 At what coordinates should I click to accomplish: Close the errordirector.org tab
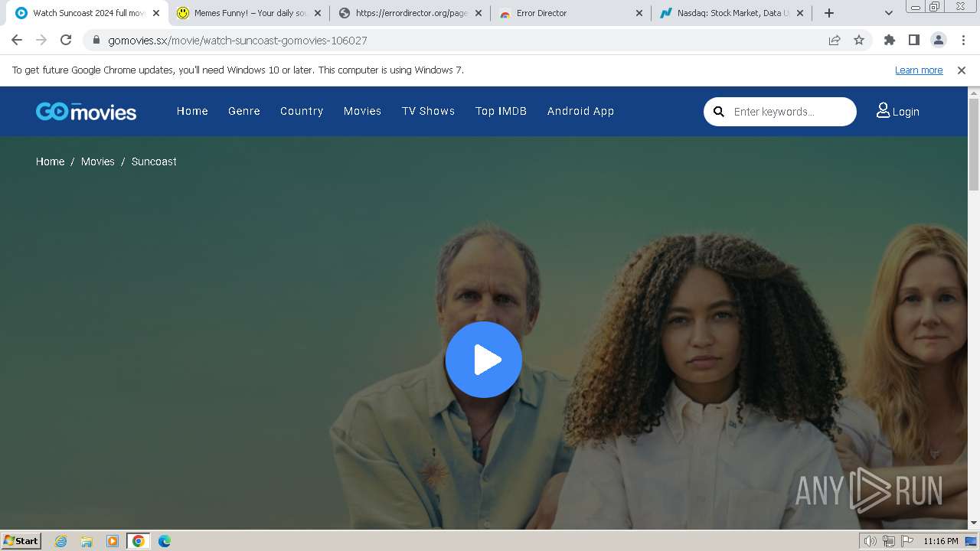[x=479, y=13]
